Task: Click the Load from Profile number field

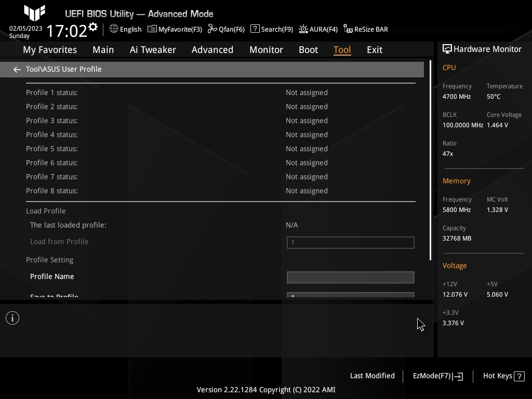Action: pyautogui.click(x=350, y=242)
